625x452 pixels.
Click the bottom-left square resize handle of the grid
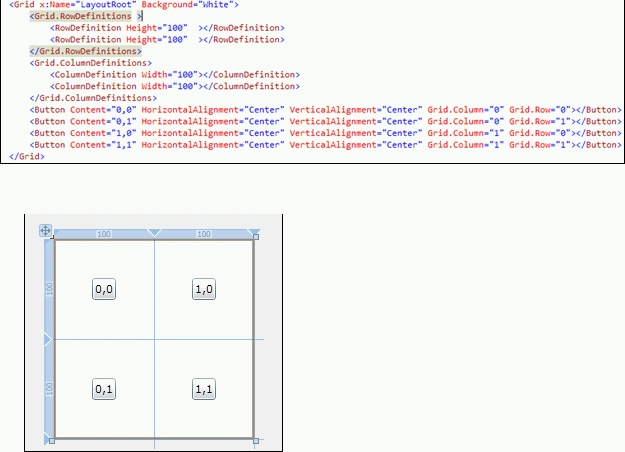[x=52, y=441]
